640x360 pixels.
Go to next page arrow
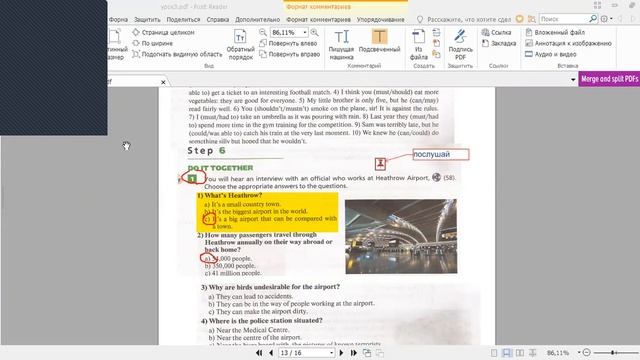pos(341,353)
